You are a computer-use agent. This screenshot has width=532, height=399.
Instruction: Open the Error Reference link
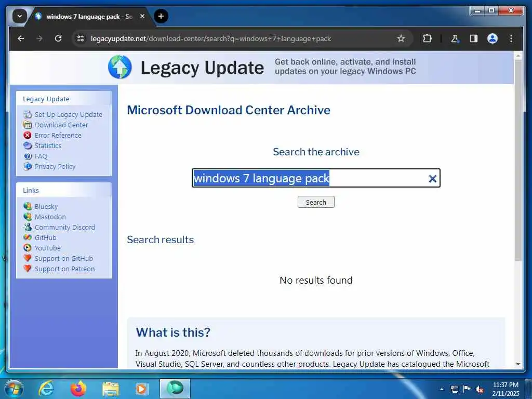click(58, 136)
